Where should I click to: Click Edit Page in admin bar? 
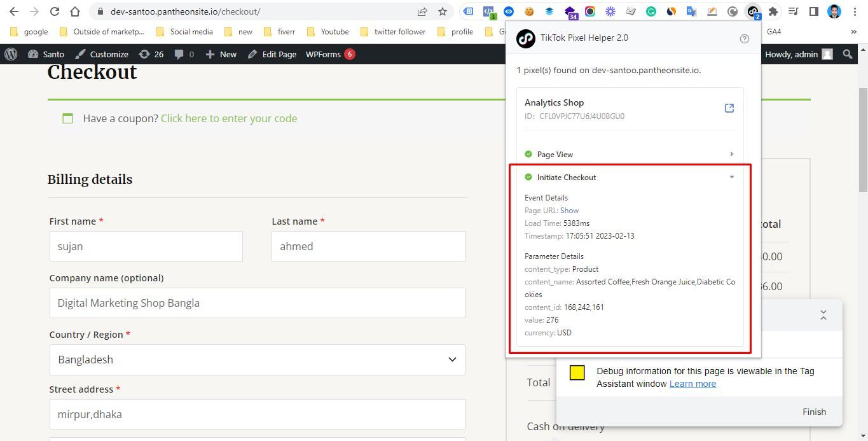coord(272,54)
